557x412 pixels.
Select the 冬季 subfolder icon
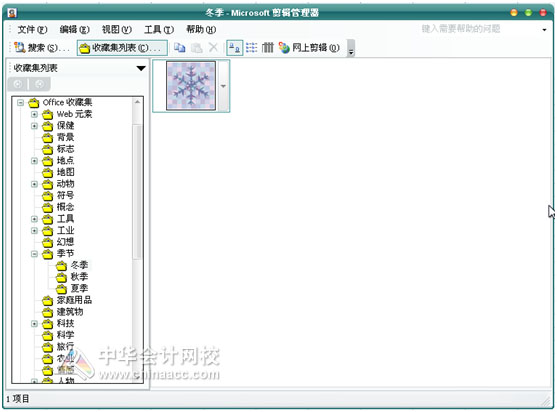click(61, 266)
